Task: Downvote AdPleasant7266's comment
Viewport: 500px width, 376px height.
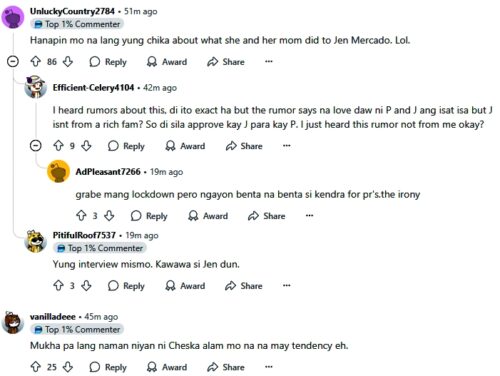Action: [x=109, y=216]
